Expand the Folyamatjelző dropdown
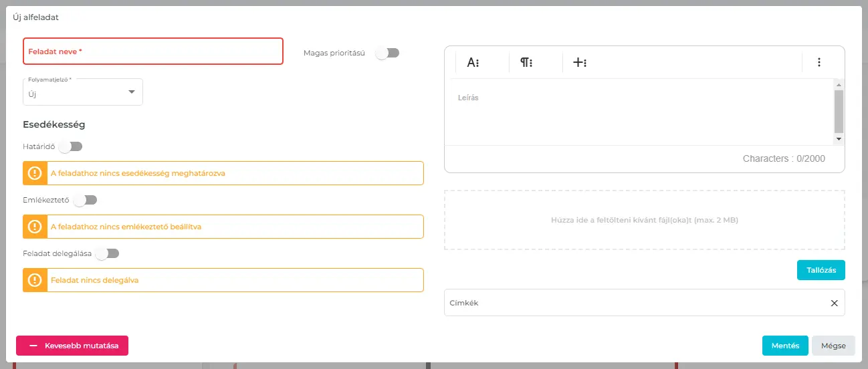The height and width of the screenshot is (369, 868). click(83, 92)
